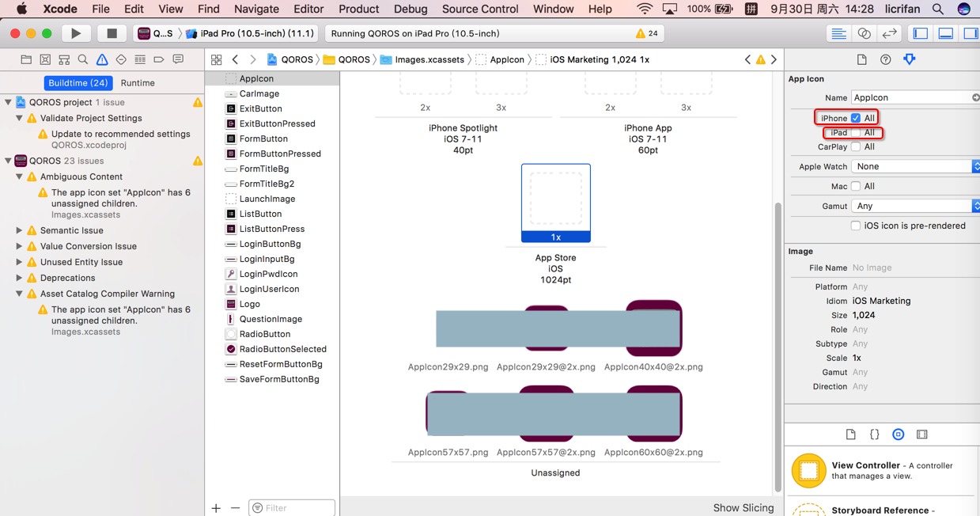Open the Project navigator folder icon
980x516 pixels.
click(x=26, y=59)
